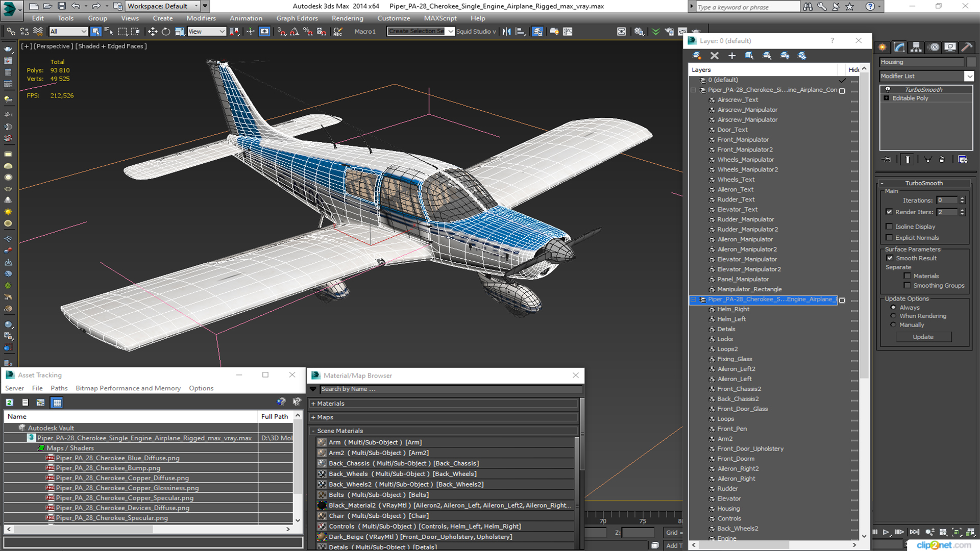Viewport: 980px width, 551px height.
Task: Click the Update button
Action: [923, 337]
